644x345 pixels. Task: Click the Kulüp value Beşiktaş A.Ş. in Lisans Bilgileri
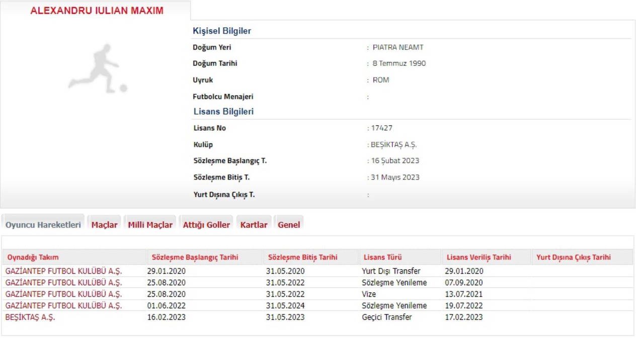pyautogui.click(x=393, y=145)
